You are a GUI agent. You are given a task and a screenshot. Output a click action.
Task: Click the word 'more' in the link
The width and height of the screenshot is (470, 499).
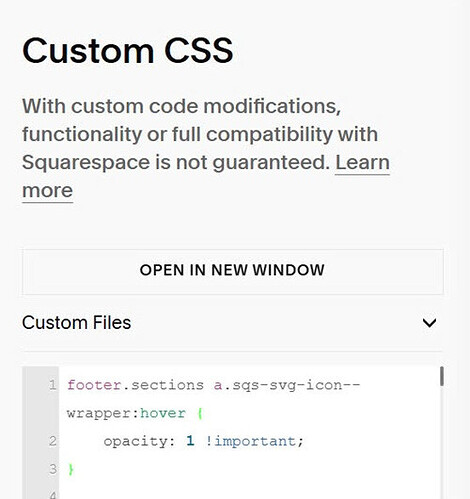[47, 191]
